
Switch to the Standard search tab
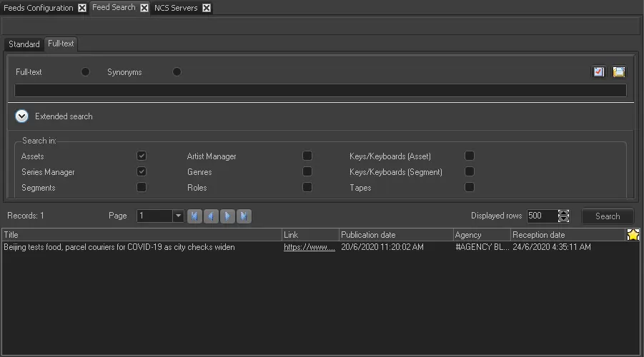pos(24,44)
